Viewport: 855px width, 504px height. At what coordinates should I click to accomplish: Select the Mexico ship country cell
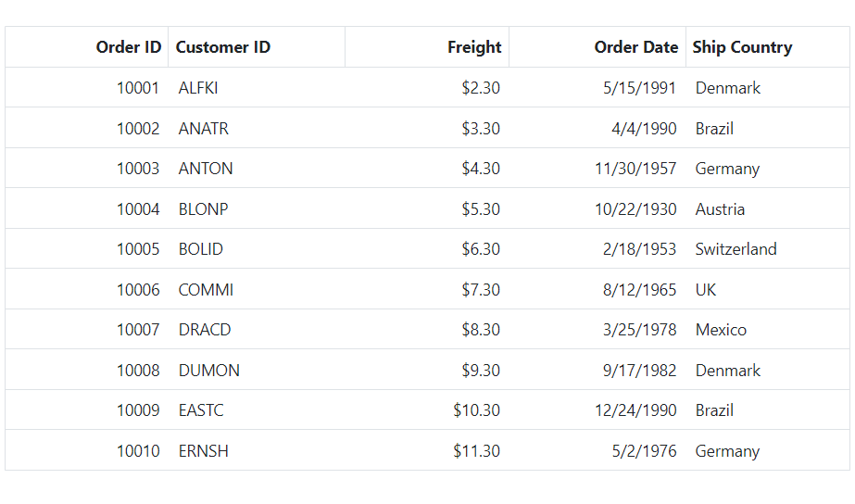coord(767,330)
